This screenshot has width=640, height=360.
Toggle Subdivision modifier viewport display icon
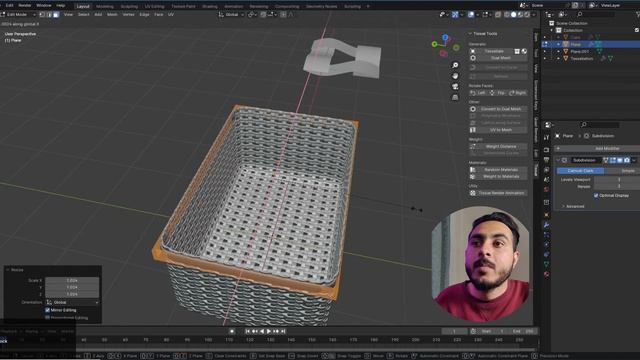tap(620, 160)
